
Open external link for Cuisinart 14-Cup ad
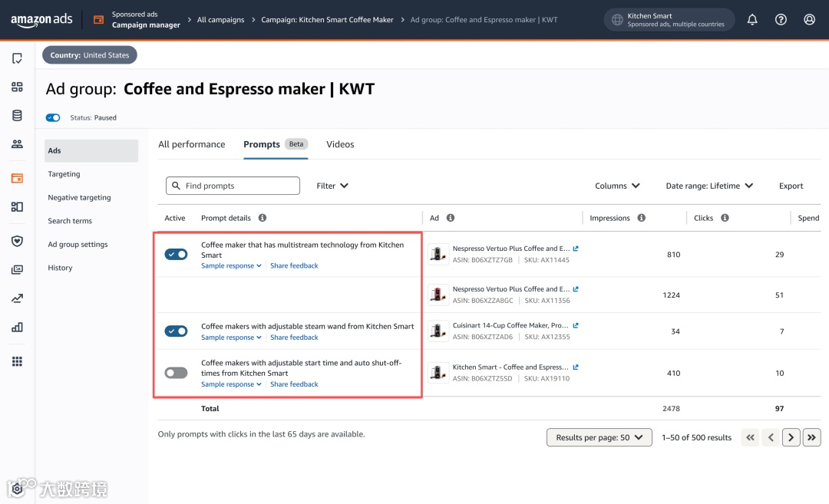(x=576, y=325)
